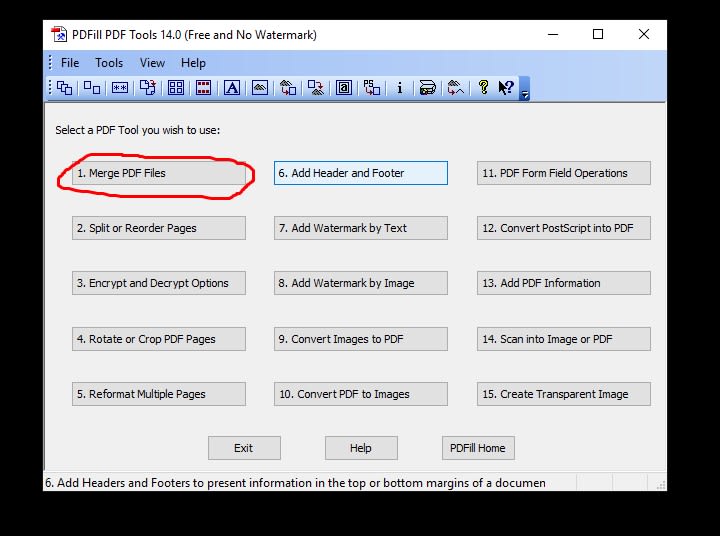Open the File menu
Image resolution: width=720 pixels, height=536 pixels.
(70, 63)
